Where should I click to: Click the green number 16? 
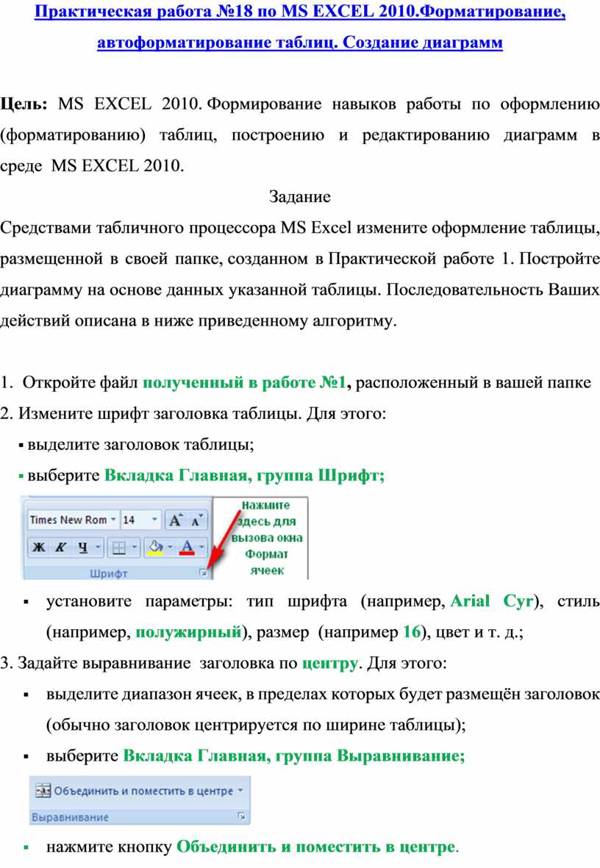pyautogui.click(x=412, y=631)
